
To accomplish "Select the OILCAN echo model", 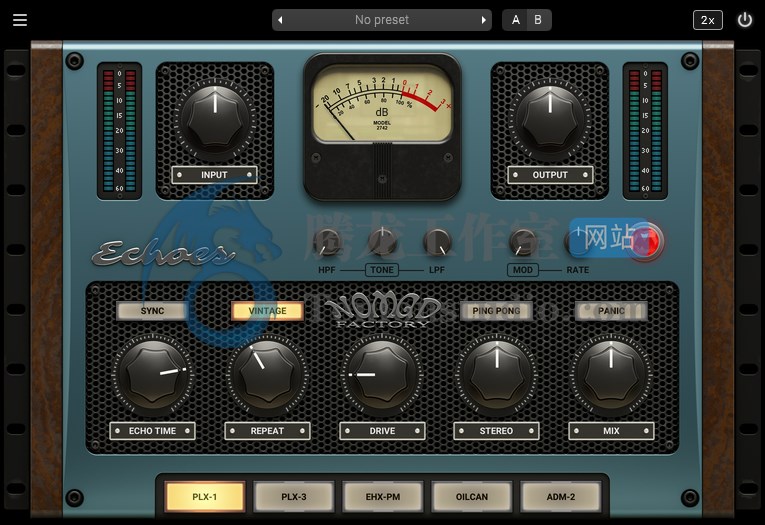I will [x=472, y=497].
